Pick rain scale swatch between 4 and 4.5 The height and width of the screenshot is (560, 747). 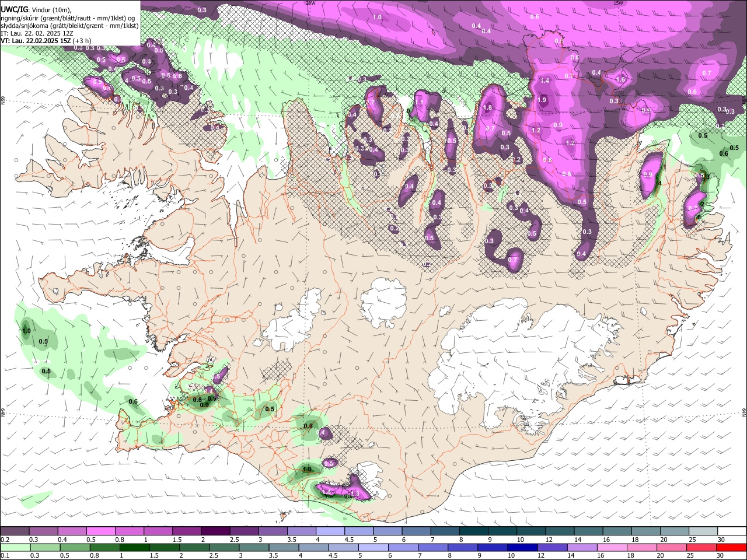click(x=314, y=547)
